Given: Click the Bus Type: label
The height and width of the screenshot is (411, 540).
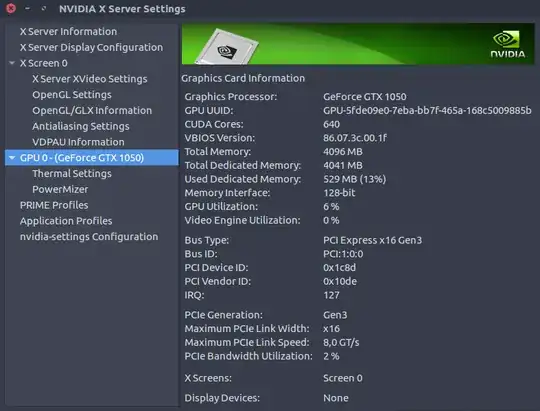Looking at the screenshot, I should (207, 240).
